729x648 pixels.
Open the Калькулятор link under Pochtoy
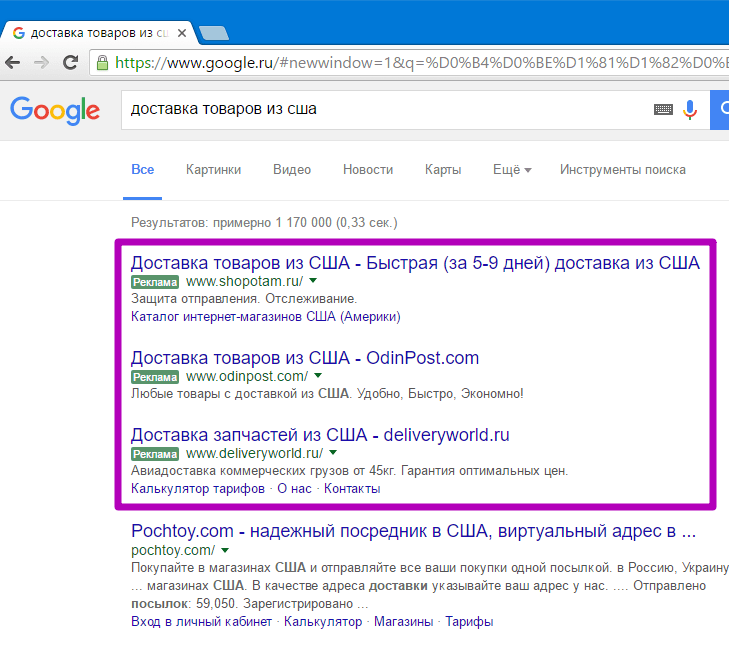click(x=323, y=622)
